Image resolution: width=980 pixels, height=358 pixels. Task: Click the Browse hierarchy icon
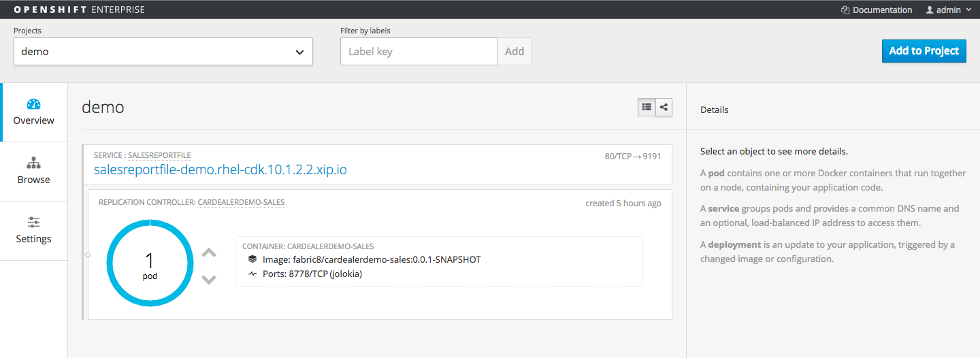tap(34, 163)
